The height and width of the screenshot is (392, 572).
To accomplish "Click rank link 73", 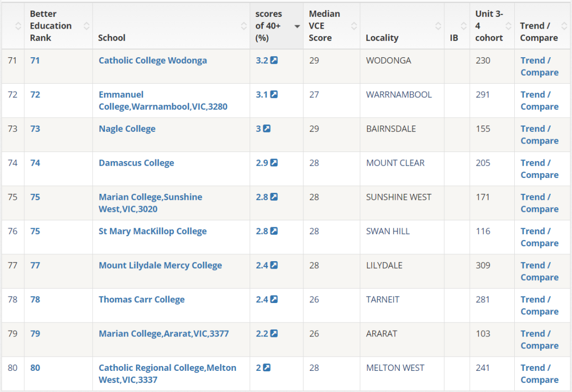I will coord(35,129).
